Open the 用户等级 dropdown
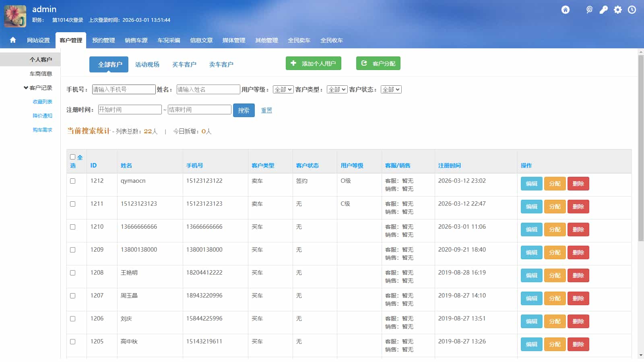The image size is (644, 362). click(283, 89)
